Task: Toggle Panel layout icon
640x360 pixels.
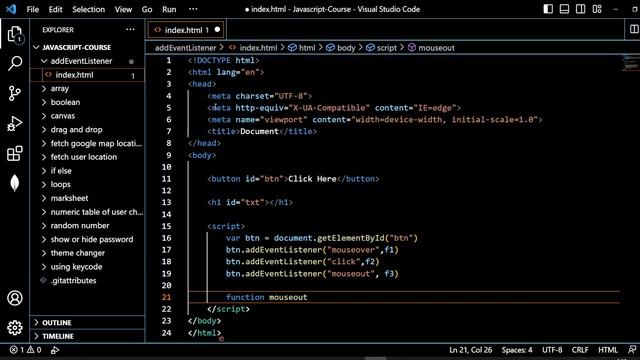Action: (x=564, y=9)
